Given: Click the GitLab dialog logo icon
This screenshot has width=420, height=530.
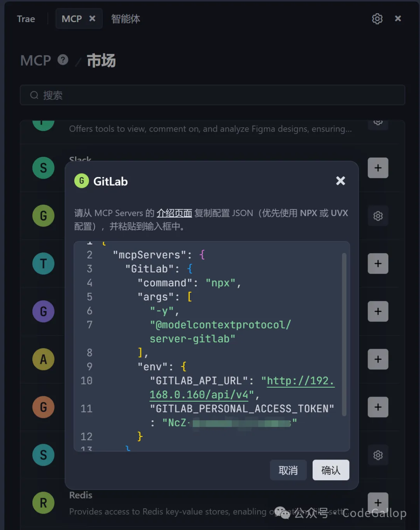Looking at the screenshot, I should point(82,181).
